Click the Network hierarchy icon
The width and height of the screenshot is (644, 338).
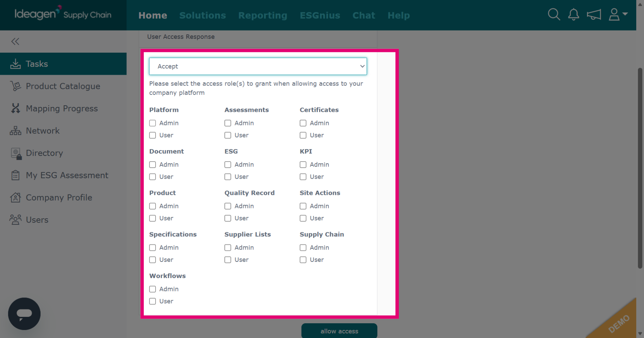15,131
